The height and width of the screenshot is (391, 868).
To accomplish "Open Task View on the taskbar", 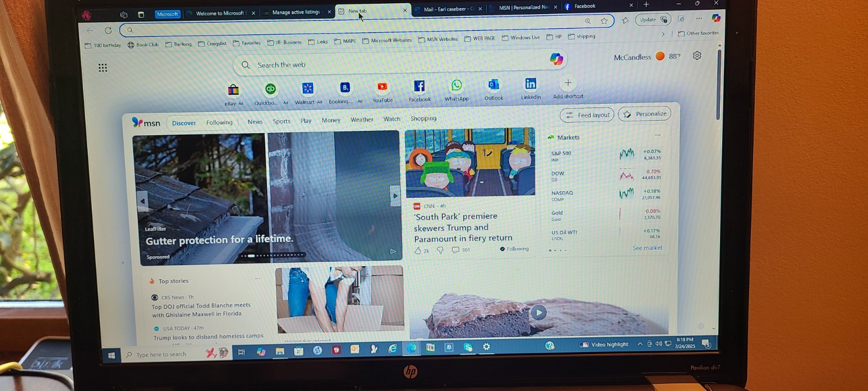I will tap(242, 352).
